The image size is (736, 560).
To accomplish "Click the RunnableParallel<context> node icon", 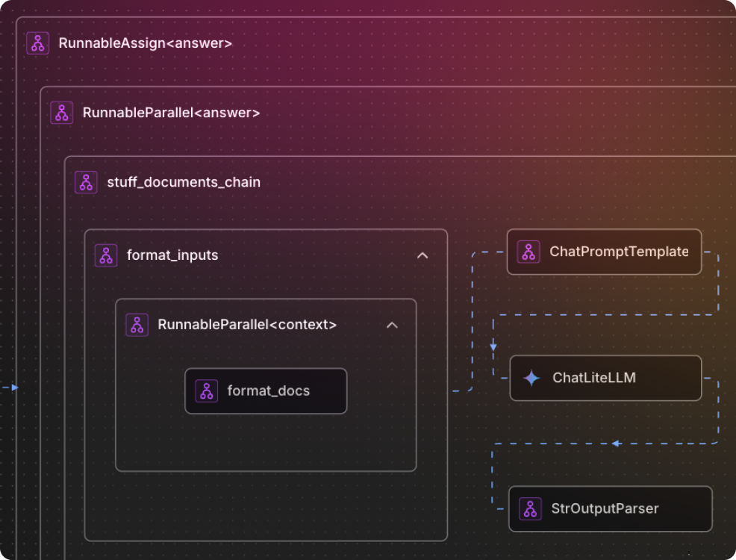I will (137, 325).
